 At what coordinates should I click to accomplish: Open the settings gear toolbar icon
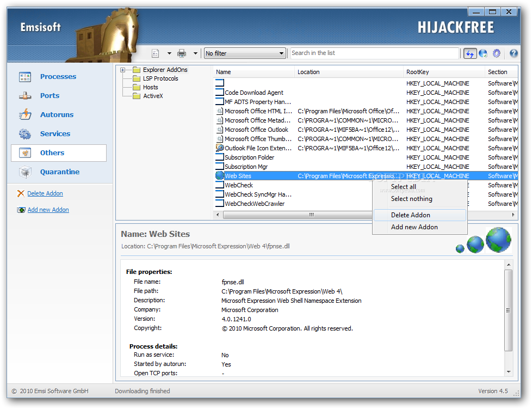497,53
